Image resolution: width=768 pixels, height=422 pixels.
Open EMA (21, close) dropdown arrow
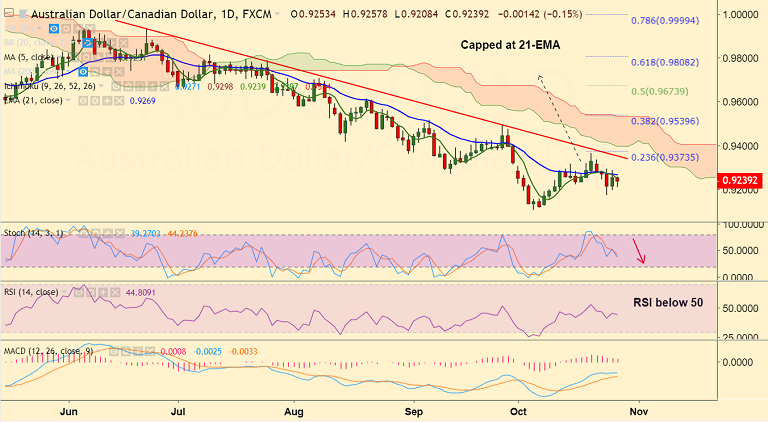[68, 100]
